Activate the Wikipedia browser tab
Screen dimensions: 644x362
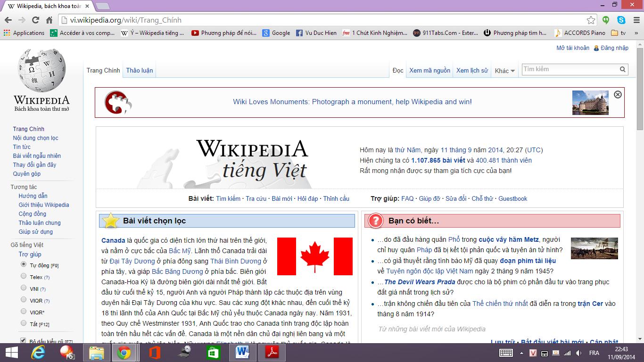pos(50,6)
